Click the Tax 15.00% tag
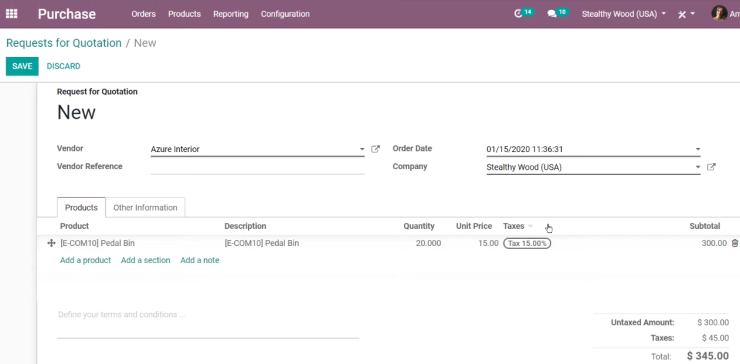 527,244
